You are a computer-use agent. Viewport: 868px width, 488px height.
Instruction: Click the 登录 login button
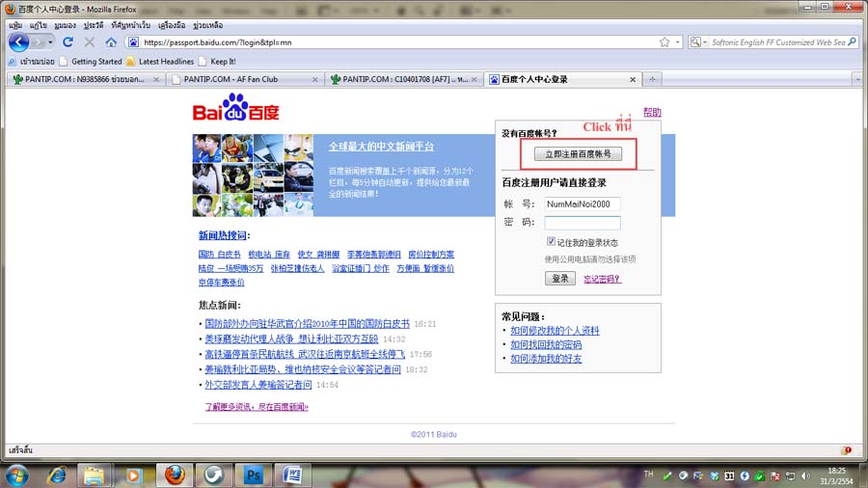pyautogui.click(x=559, y=279)
